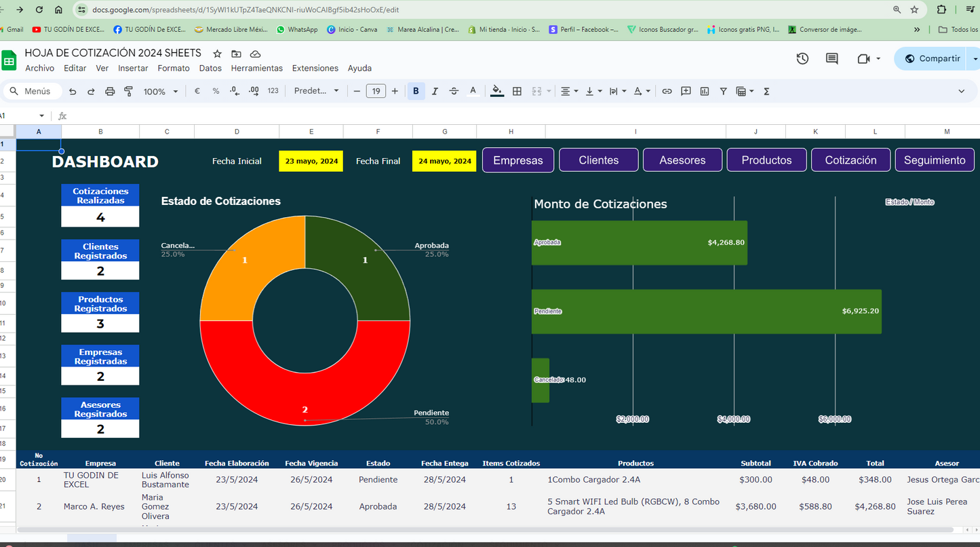Screen dimensions: 980x547
Task: Open the fill color picker
Action: click(497, 91)
